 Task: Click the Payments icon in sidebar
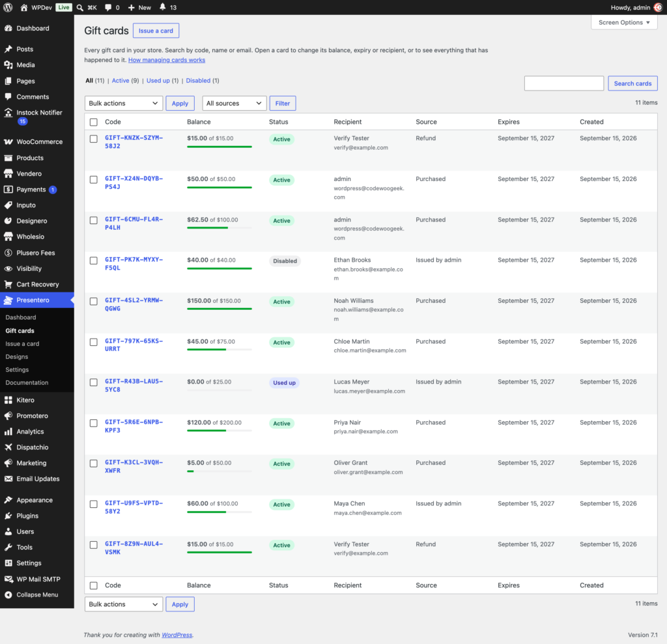point(8,189)
